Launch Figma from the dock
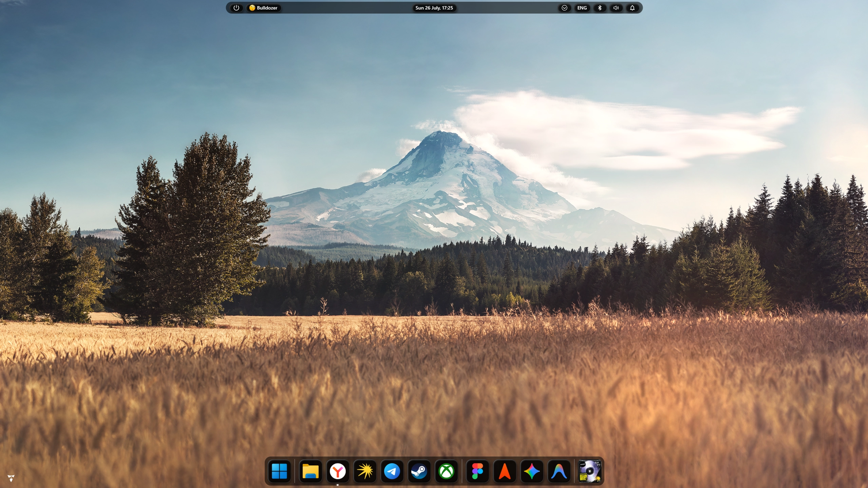The width and height of the screenshot is (868, 488). tap(477, 471)
